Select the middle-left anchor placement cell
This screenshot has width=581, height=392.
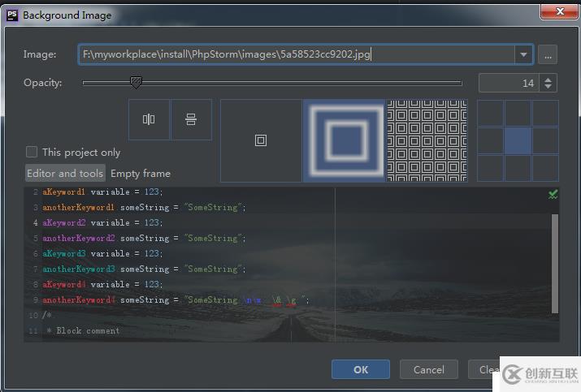[490, 140]
